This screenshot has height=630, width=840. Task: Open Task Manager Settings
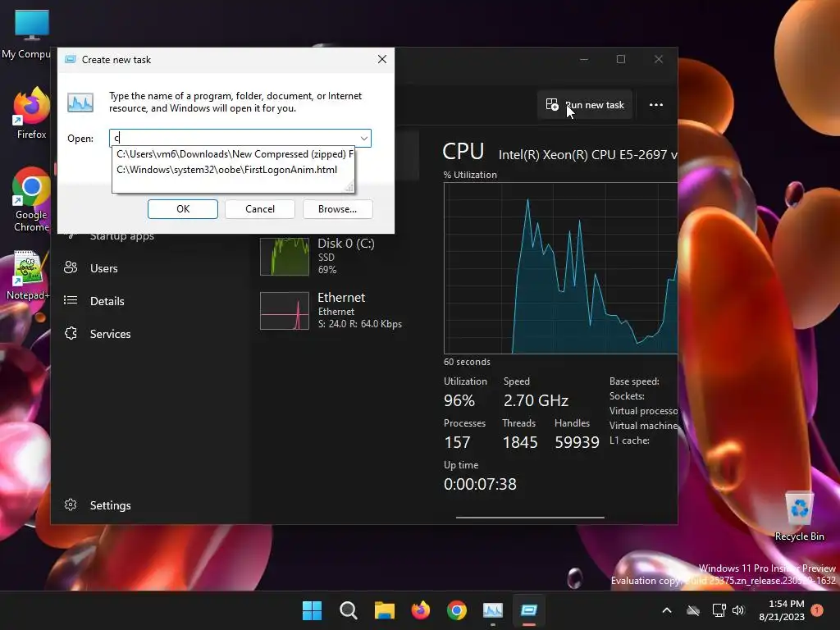tap(111, 505)
